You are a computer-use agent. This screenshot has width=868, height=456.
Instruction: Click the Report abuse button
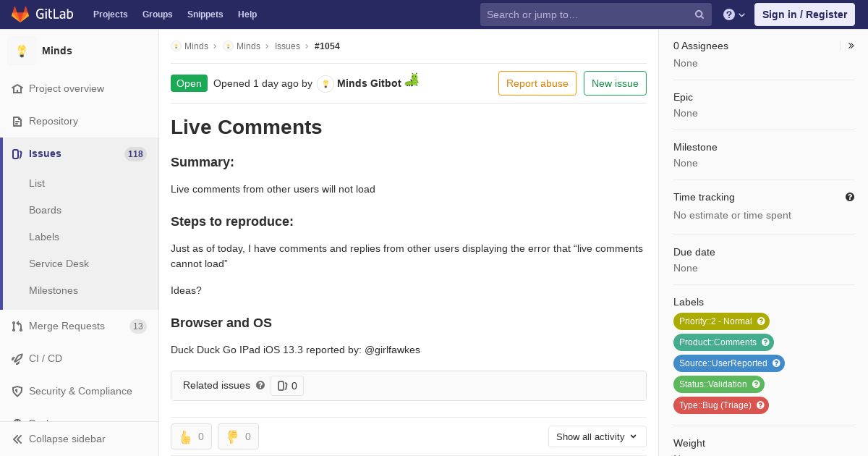tap(537, 83)
